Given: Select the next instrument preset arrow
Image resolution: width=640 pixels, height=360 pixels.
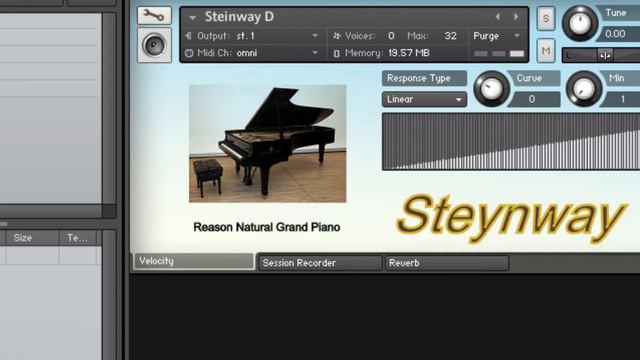Looking at the screenshot, I should [516, 17].
